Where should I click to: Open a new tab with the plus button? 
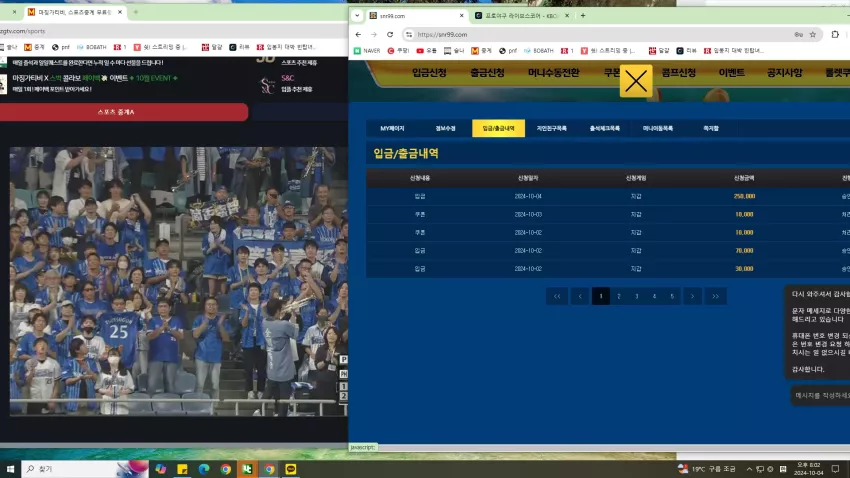click(583, 16)
